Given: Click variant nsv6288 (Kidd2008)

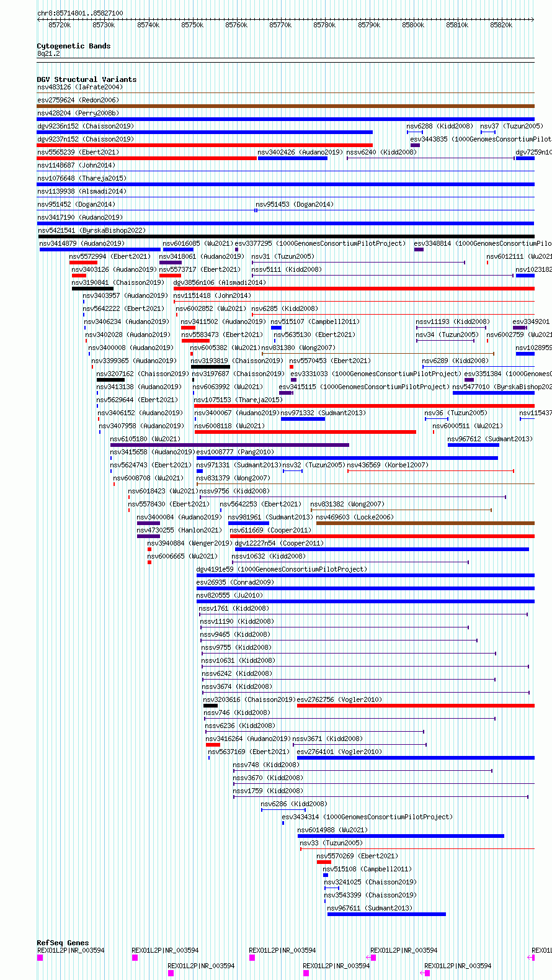Looking at the screenshot, I should pos(440,126).
